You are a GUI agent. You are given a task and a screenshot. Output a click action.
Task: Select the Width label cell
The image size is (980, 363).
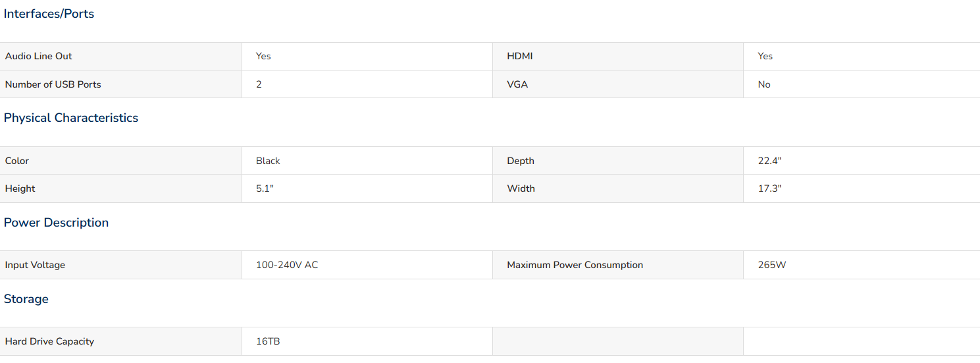tap(618, 188)
